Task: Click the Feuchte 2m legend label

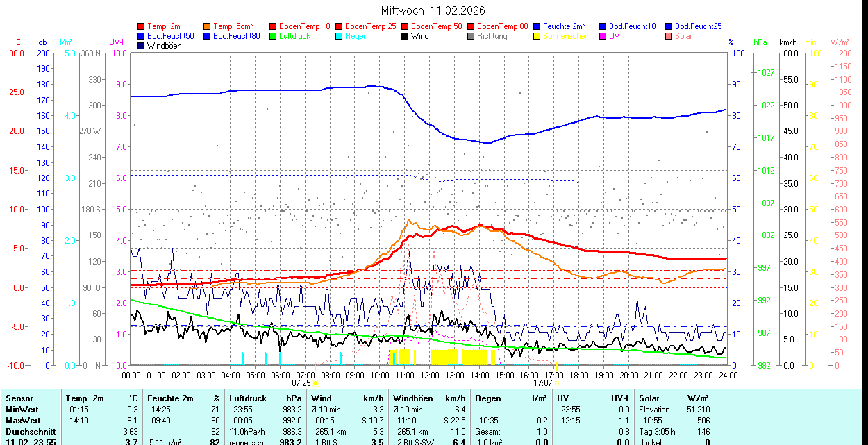Action: [x=565, y=26]
